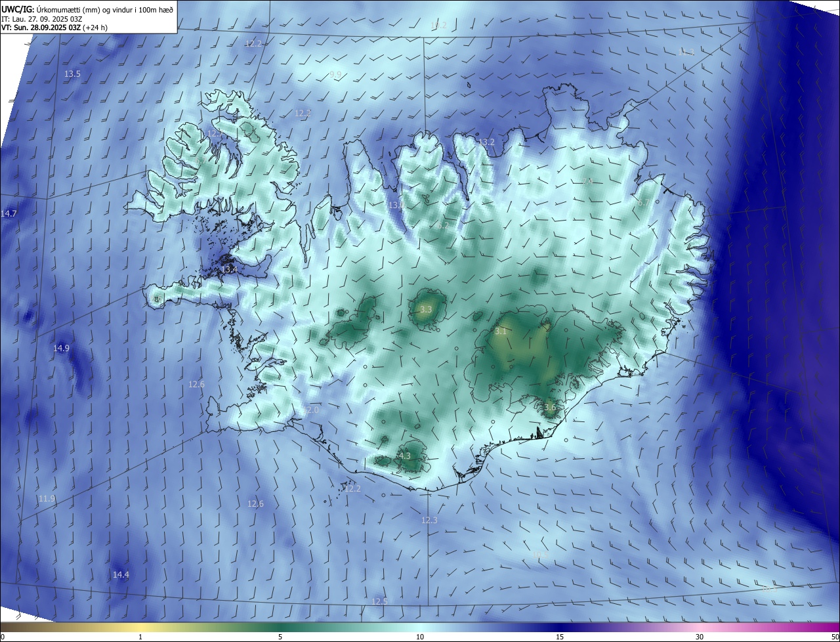
Task: Click the initial time line "IT: Lau. 27. 09. 2025 03Z"
Action: (41, 19)
